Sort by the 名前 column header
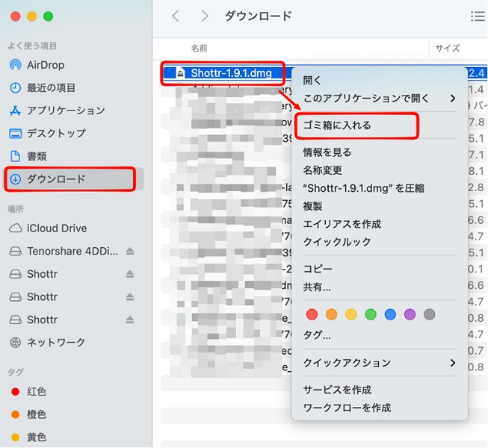Image resolution: width=488 pixels, height=448 pixels. tap(200, 49)
